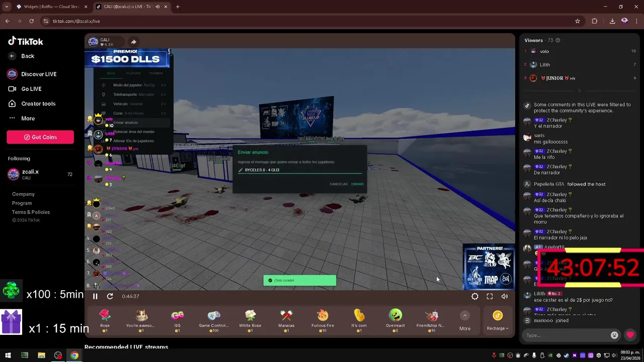Open Chrome three-dot menu
The image size is (644, 362).
[x=636, y=21]
